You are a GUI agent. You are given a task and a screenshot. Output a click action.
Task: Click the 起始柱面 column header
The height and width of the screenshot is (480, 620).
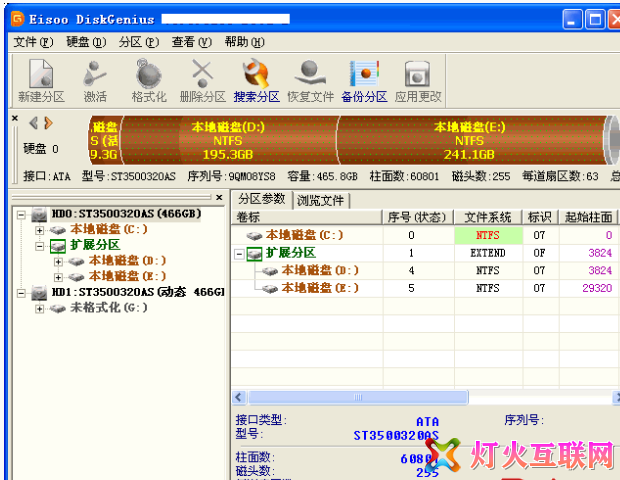coord(588,217)
